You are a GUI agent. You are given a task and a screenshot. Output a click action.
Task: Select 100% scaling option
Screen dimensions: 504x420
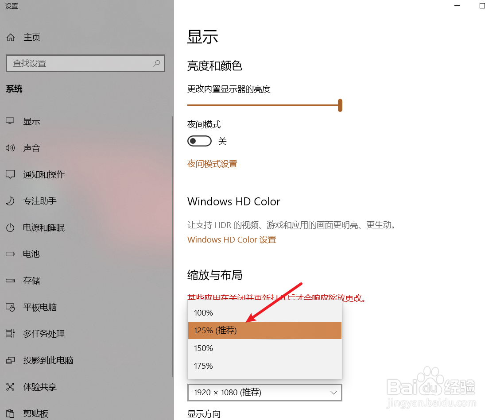point(265,313)
